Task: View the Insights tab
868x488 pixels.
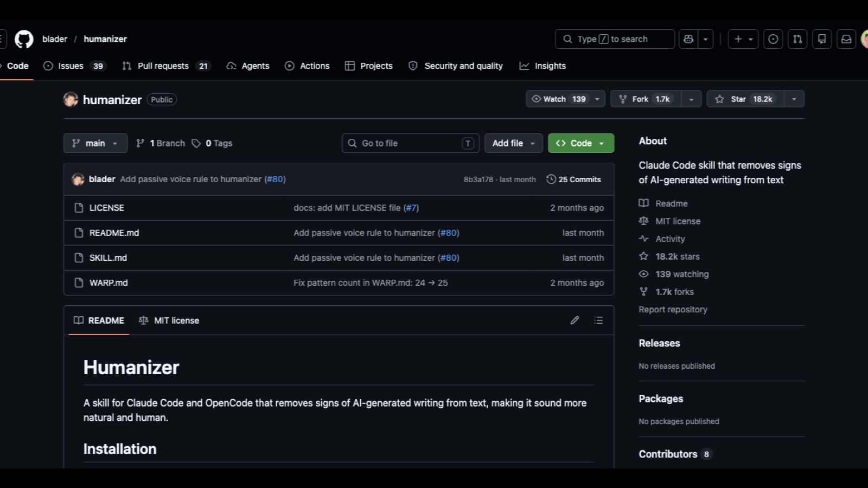Action: [x=542, y=66]
